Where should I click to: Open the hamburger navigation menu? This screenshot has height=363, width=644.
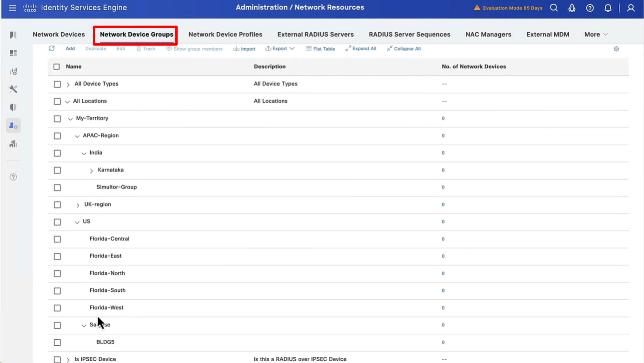[x=13, y=8]
